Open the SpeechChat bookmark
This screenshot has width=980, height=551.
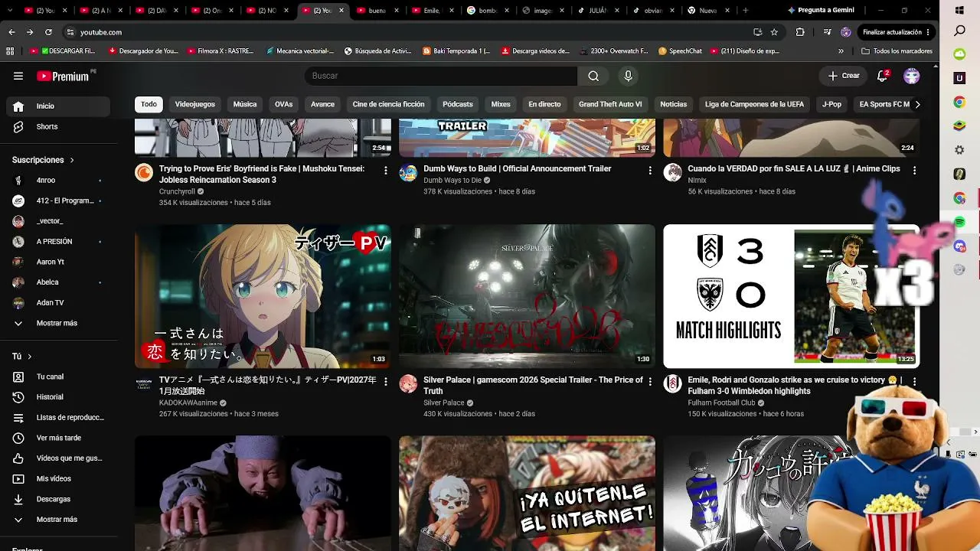coord(680,51)
